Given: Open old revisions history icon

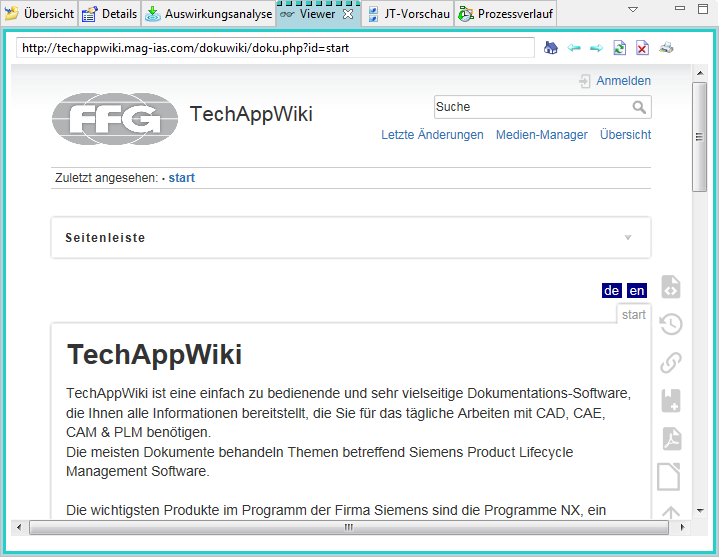Looking at the screenshot, I should coord(671,324).
